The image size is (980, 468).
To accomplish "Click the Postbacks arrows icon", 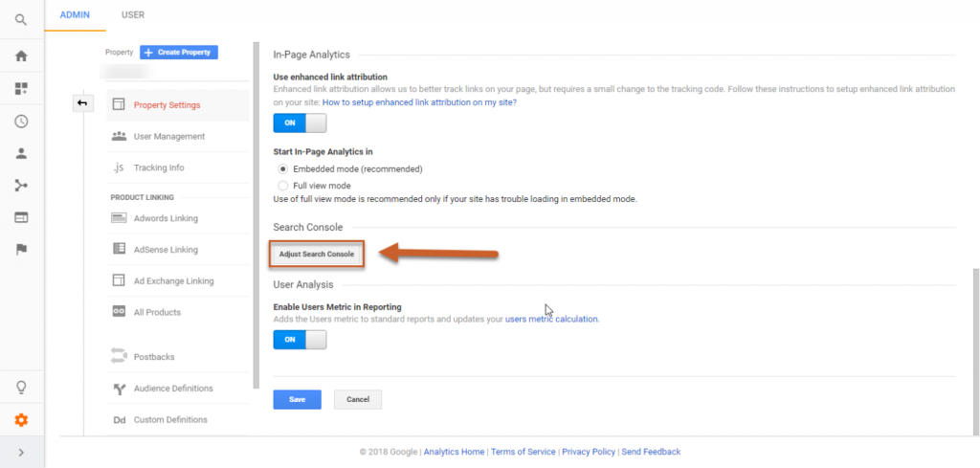I will pyautogui.click(x=119, y=357).
